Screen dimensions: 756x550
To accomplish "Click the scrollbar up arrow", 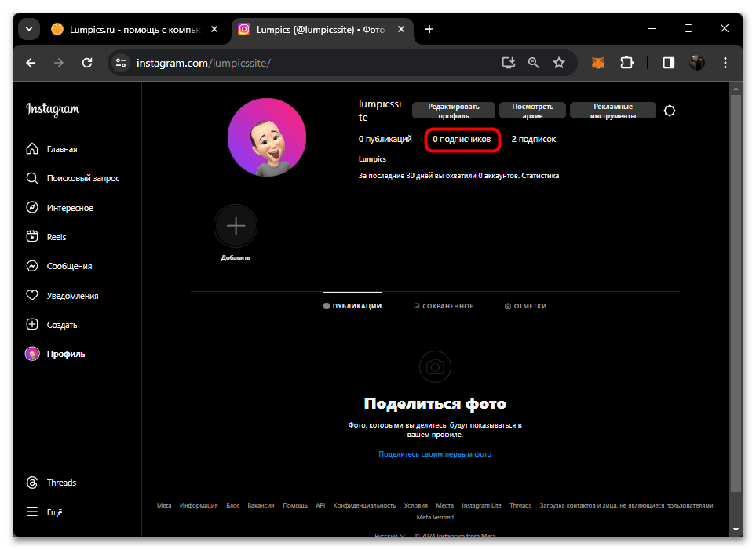I will pos(736,89).
